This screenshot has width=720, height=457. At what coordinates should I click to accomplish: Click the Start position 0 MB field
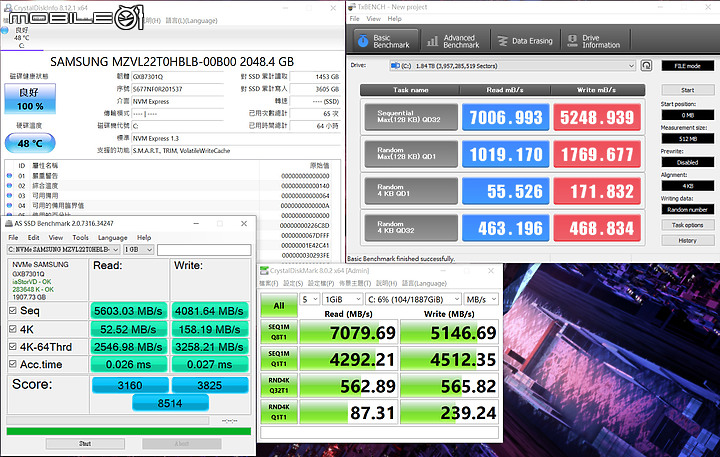tap(687, 115)
